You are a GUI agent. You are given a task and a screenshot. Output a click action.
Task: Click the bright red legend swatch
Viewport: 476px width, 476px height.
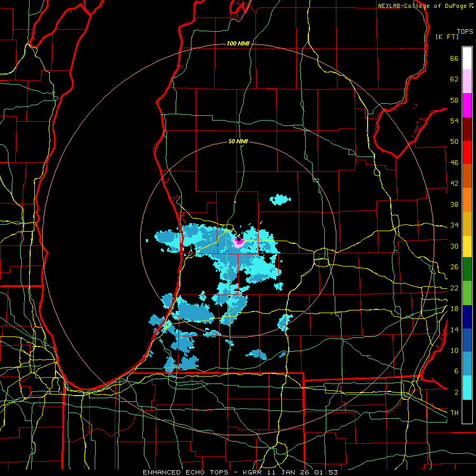click(467, 152)
